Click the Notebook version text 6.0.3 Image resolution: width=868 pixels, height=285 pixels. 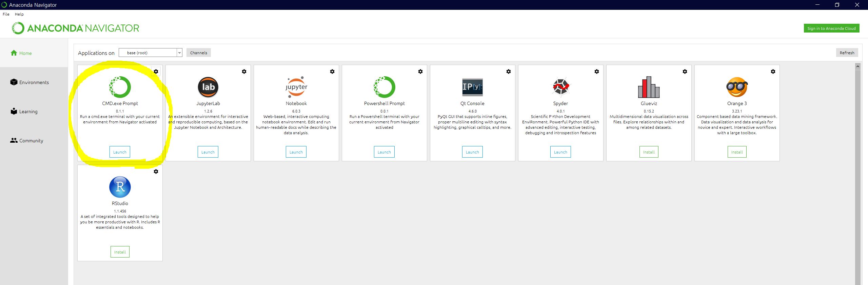click(x=296, y=111)
